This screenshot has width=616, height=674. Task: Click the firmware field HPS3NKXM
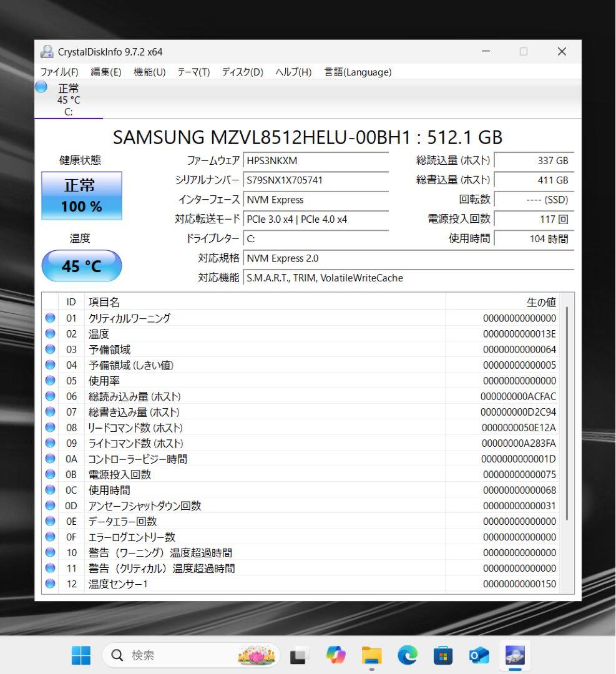click(x=316, y=160)
